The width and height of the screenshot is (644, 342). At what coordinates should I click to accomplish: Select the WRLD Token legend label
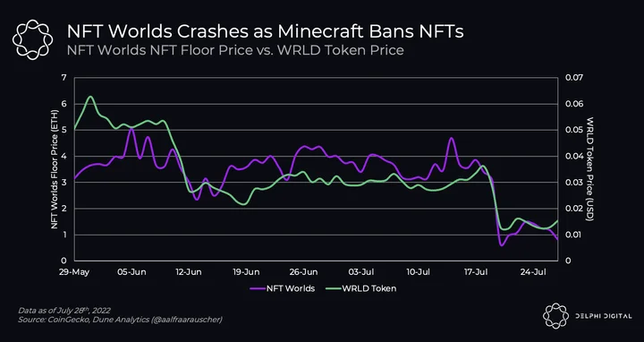coord(370,288)
